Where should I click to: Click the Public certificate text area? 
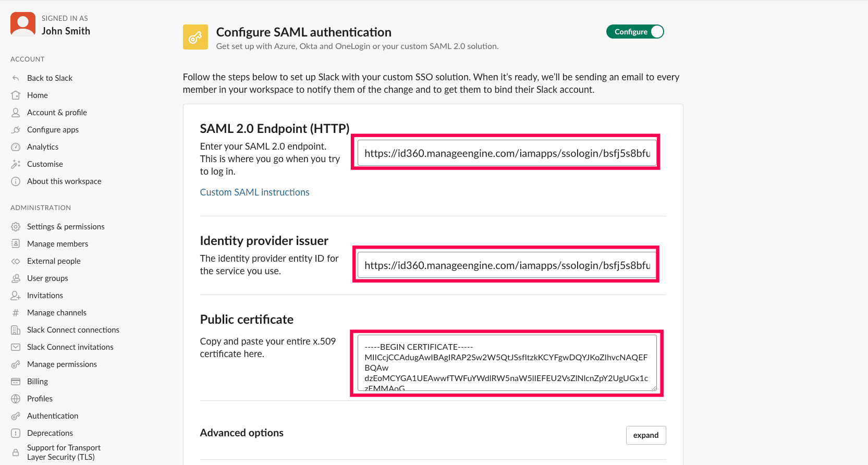tap(506, 362)
